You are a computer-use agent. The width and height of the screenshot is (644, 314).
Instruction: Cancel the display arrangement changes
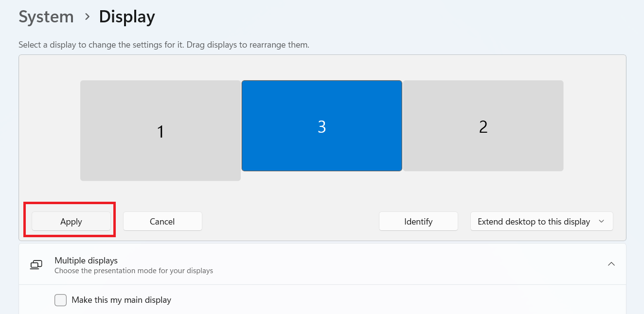pos(162,222)
